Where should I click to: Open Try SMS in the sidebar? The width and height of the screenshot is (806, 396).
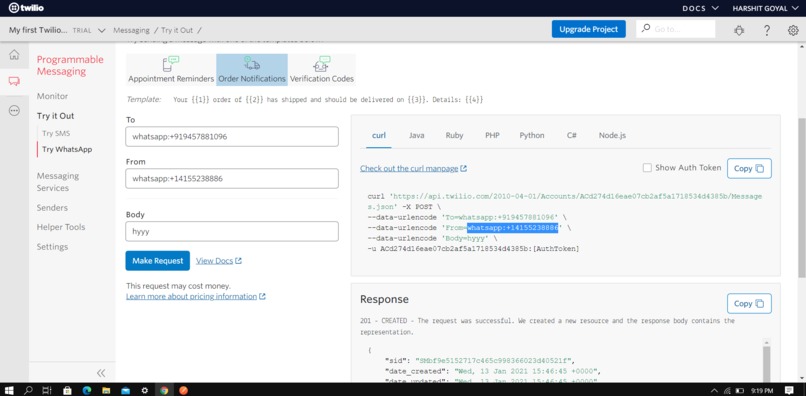[x=56, y=133]
